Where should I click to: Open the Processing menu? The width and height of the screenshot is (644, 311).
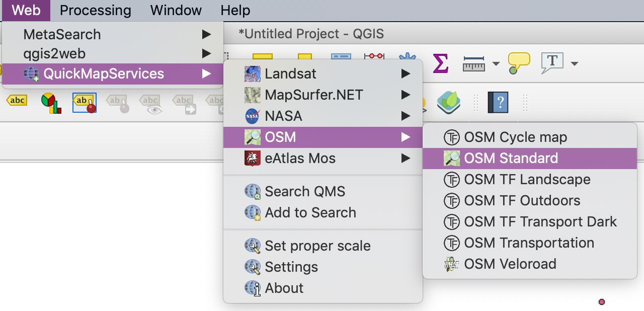(95, 10)
